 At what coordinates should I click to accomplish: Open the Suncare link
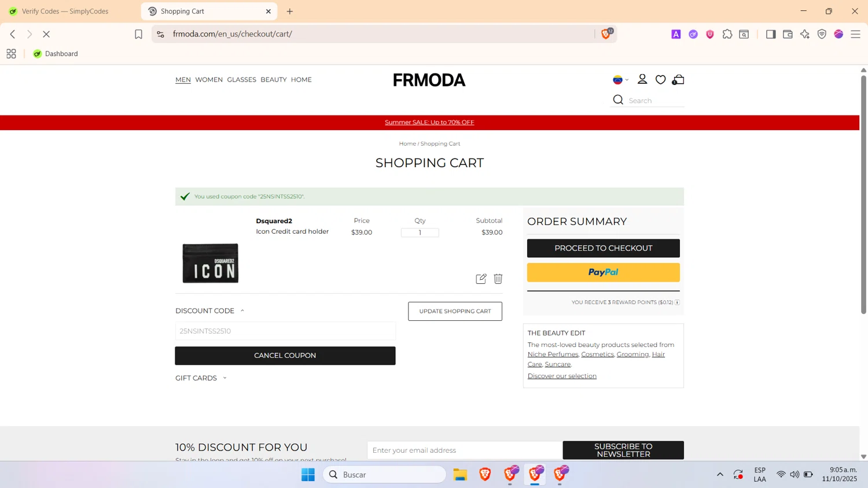(557, 364)
